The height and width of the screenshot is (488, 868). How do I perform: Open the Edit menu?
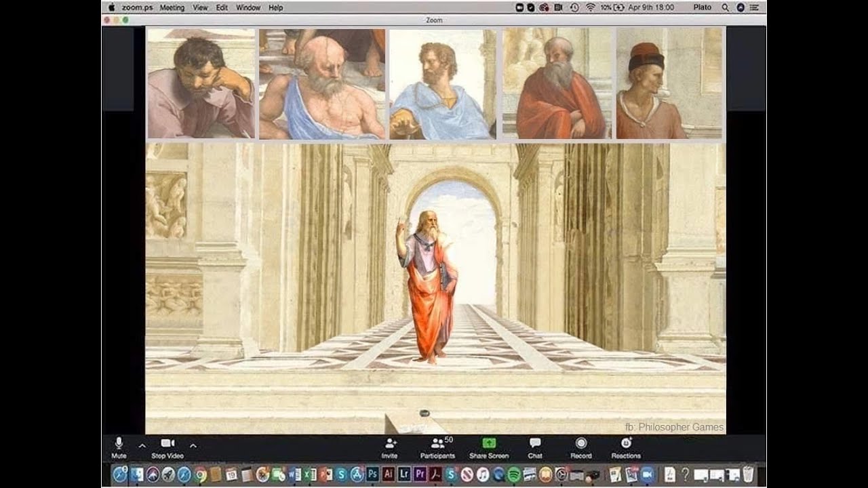point(222,7)
